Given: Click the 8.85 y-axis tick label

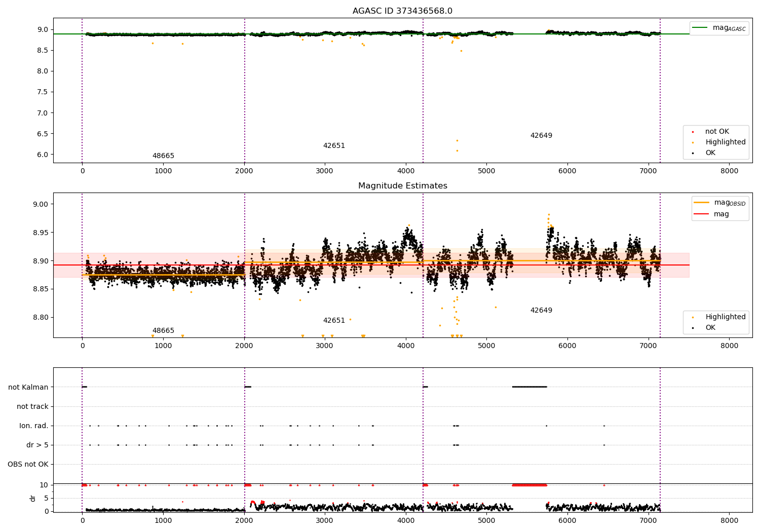Looking at the screenshot, I should tap(41, 289).
